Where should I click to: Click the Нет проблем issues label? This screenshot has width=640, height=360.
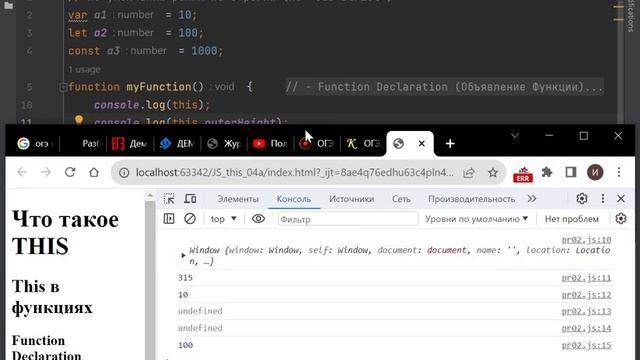pyautogui.click(x=572, y=219)
